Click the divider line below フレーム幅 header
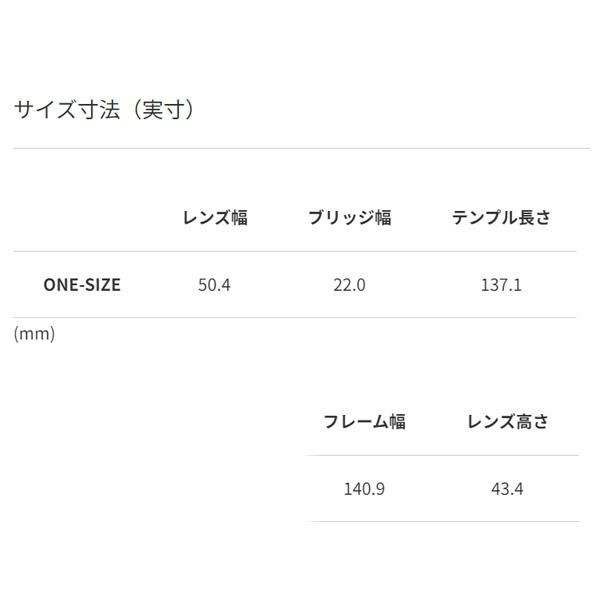 pos(442,455)
